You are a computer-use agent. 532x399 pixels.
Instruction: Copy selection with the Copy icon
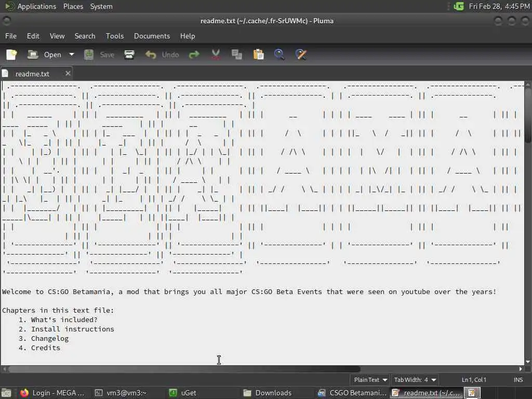[x=237, y=55]
